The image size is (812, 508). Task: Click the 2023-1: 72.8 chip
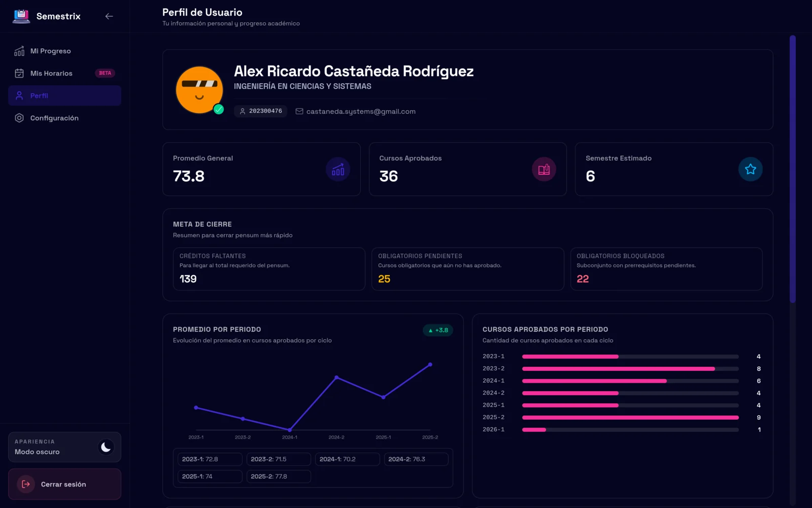[x=210, y=459]
